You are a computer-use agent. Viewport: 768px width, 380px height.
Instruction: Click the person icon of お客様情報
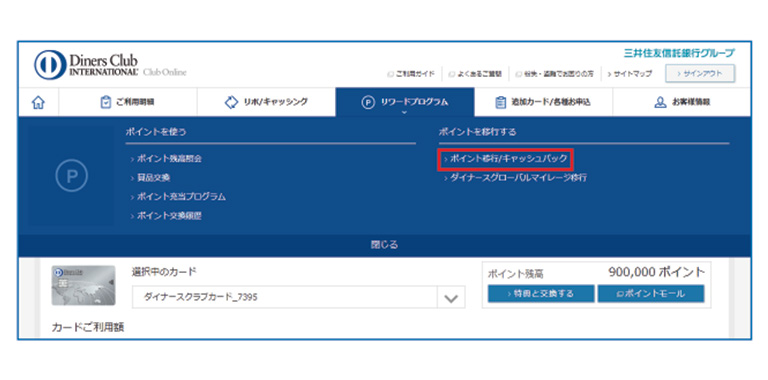click(660, 102)
